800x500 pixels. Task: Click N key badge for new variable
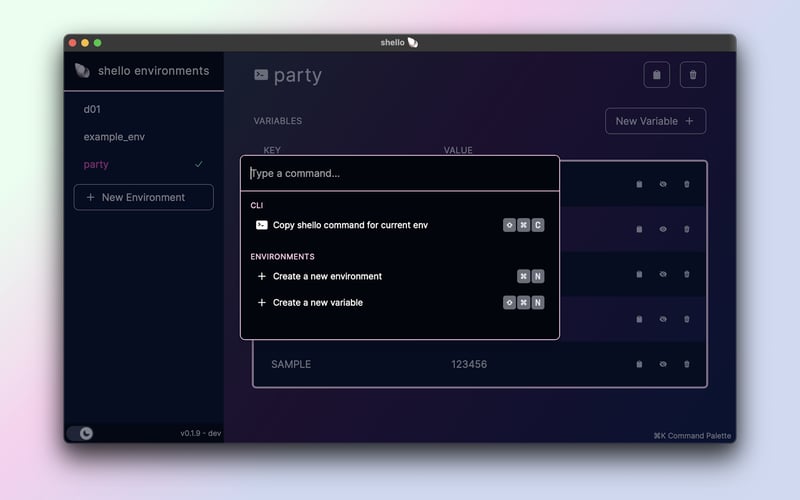[x=538, y=303]
